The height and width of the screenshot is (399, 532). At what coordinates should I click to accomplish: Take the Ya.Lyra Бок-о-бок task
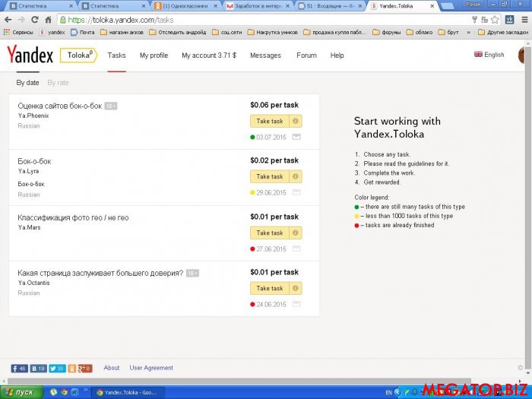click(x=270, y=176)
